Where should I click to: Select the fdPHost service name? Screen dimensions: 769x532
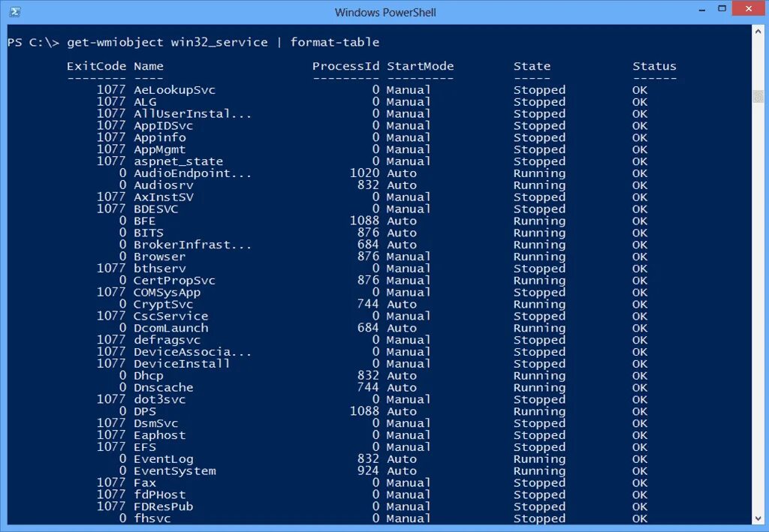coord(160,494)
